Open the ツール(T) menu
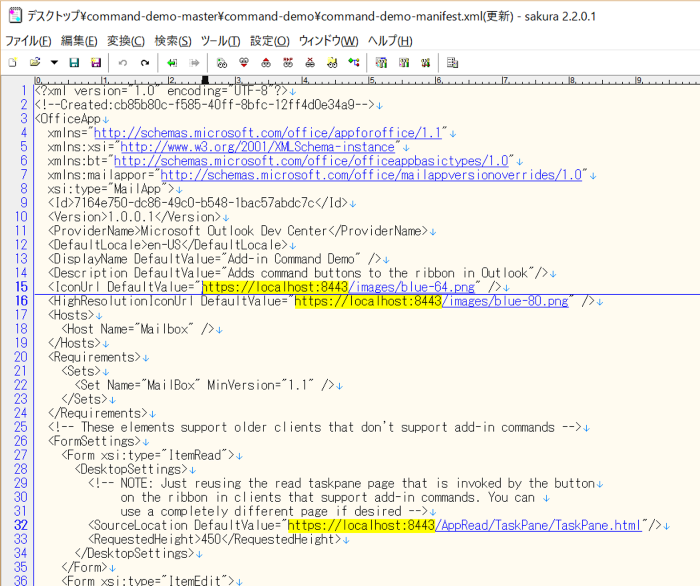Viewport: 700px width, 586px height. [x=221, y=41]
